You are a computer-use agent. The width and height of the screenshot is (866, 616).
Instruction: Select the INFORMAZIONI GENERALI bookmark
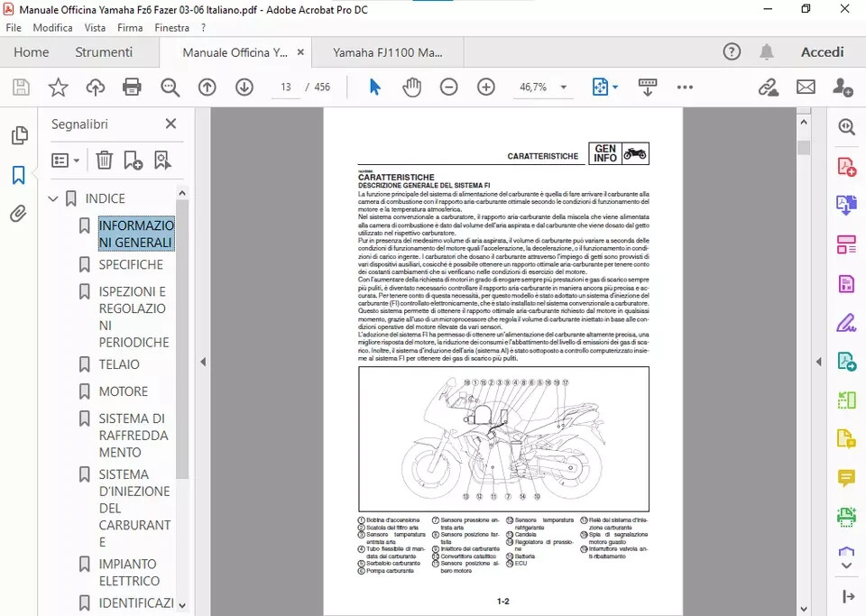136,234
